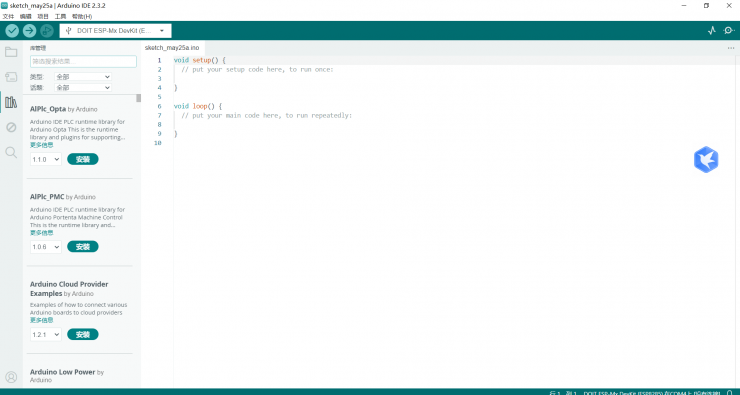The image size is (740, 395).
Task: Select the sketch_may25a.ino tab
Action: [x=172, y=48]
